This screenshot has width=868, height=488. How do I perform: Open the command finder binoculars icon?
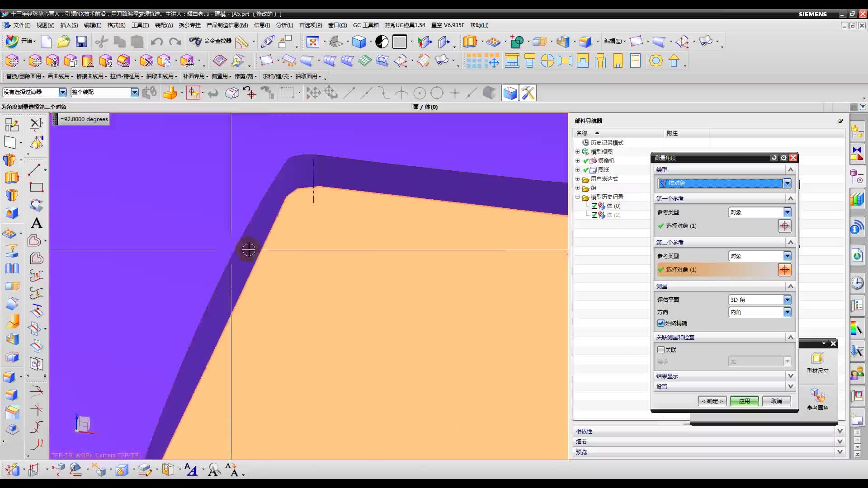tap(195, 42)
